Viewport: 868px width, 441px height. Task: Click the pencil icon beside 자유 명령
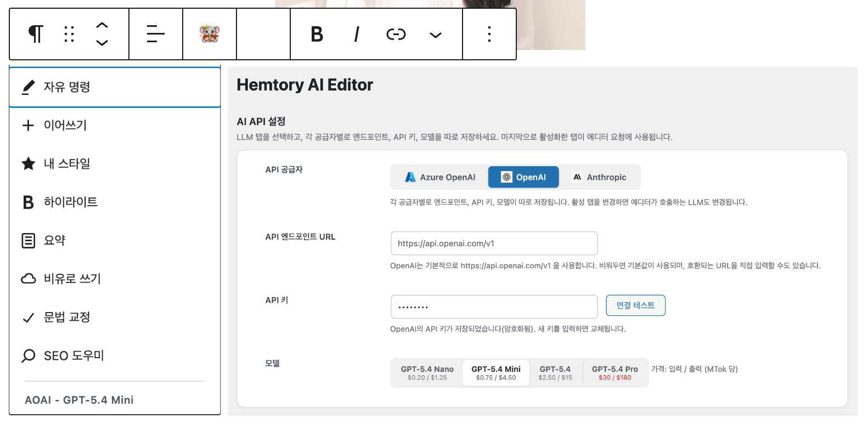(x=29, y=87)
